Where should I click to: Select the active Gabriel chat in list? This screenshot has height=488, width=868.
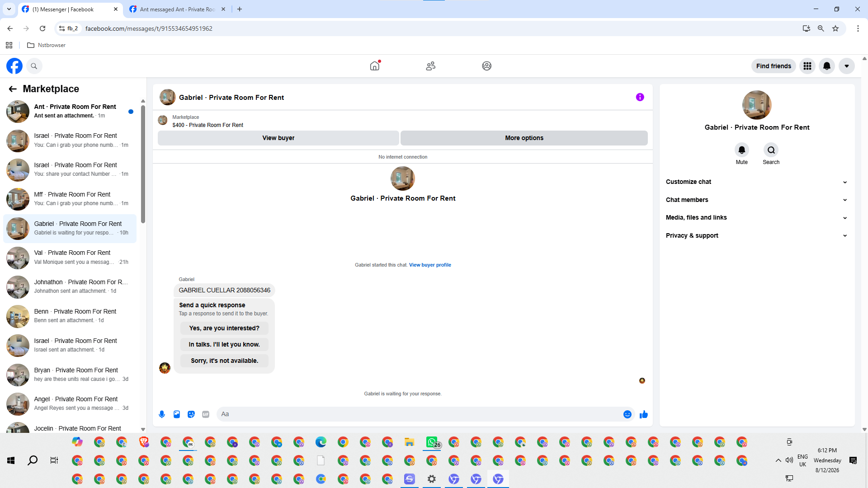[x=70, y=228]
